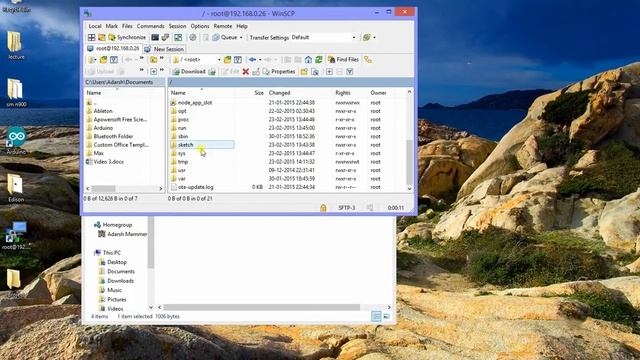Select the sm n900 desktop folder
640x360 pixels.
tap(16, 93)
